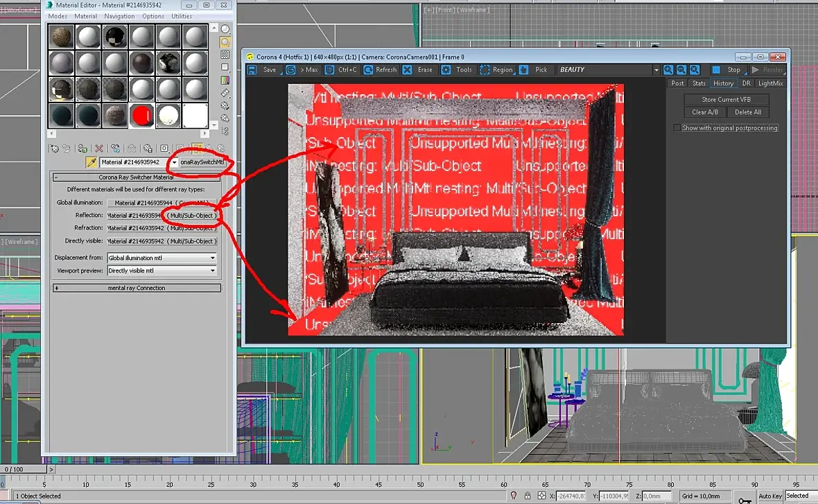Open Material/Map Navigator icon

(225, 131)
